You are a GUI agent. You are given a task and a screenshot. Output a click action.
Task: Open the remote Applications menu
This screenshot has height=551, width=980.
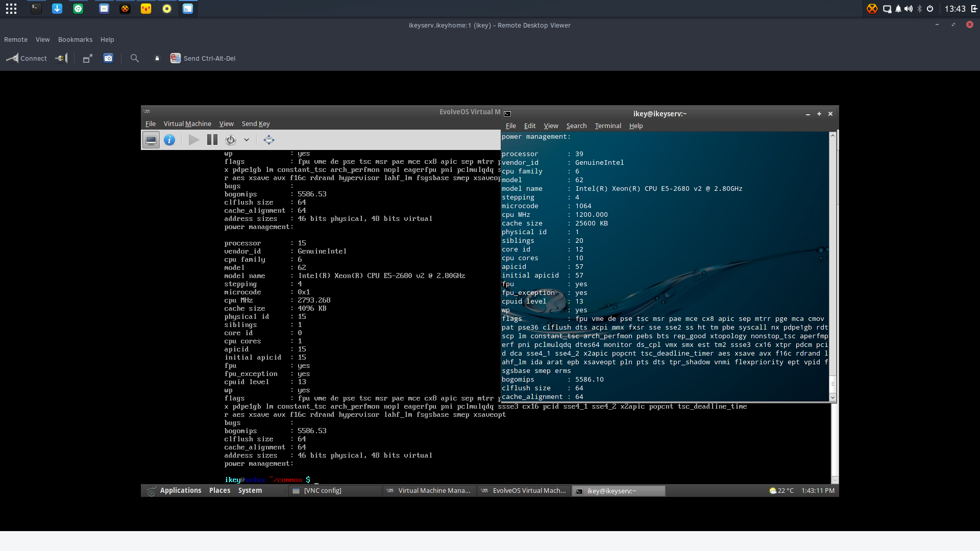tap(181, 490)
